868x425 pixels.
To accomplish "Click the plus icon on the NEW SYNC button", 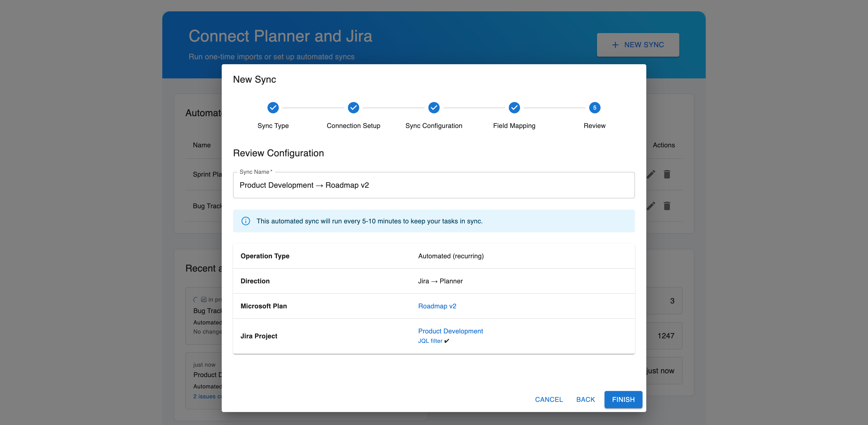I will click(615, 45).
